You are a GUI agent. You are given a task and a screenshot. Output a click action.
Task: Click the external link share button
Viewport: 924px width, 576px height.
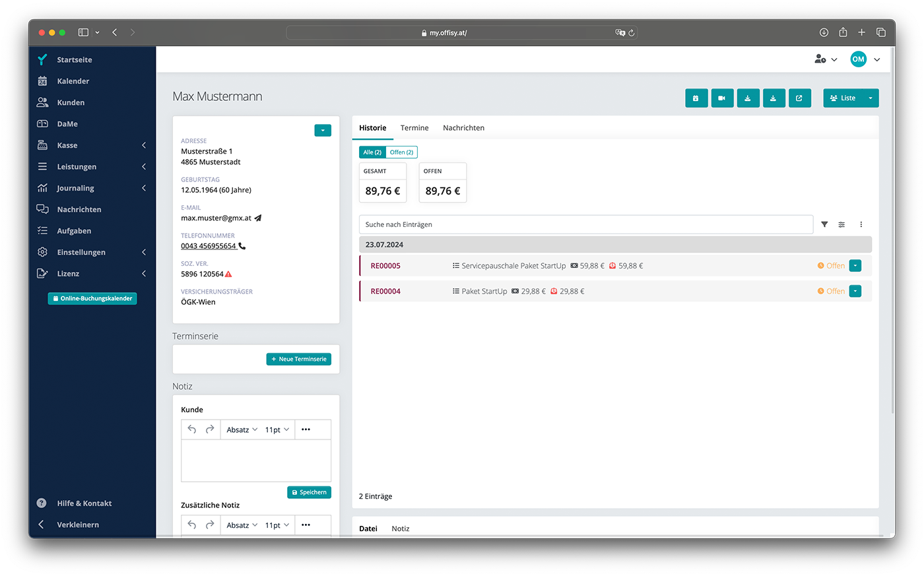tap(799, 98)
